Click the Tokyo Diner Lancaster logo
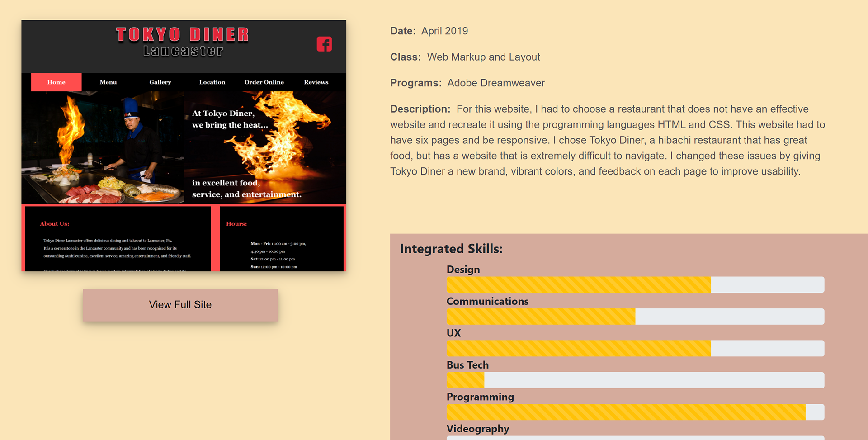 pyautogui.click(x=183, y=42)
